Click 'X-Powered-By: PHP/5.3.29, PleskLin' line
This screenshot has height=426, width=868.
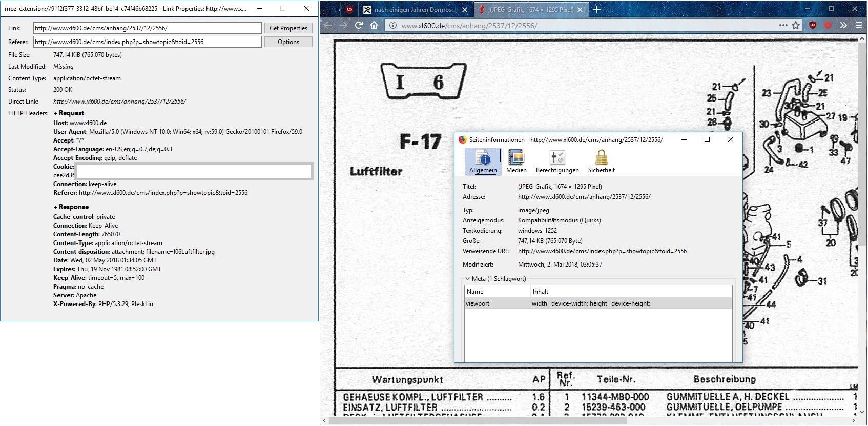coord(103,304)
